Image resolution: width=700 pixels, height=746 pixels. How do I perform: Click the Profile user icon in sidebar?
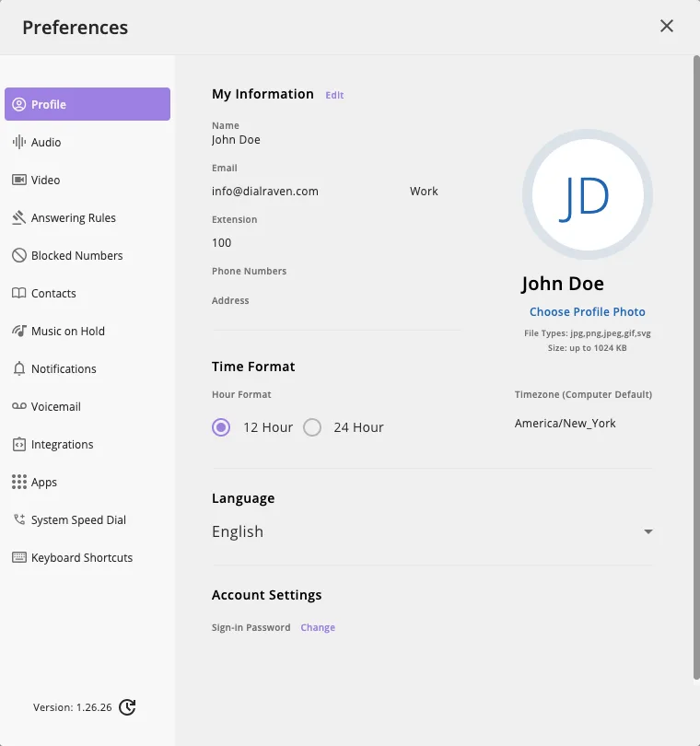[19, 104]
